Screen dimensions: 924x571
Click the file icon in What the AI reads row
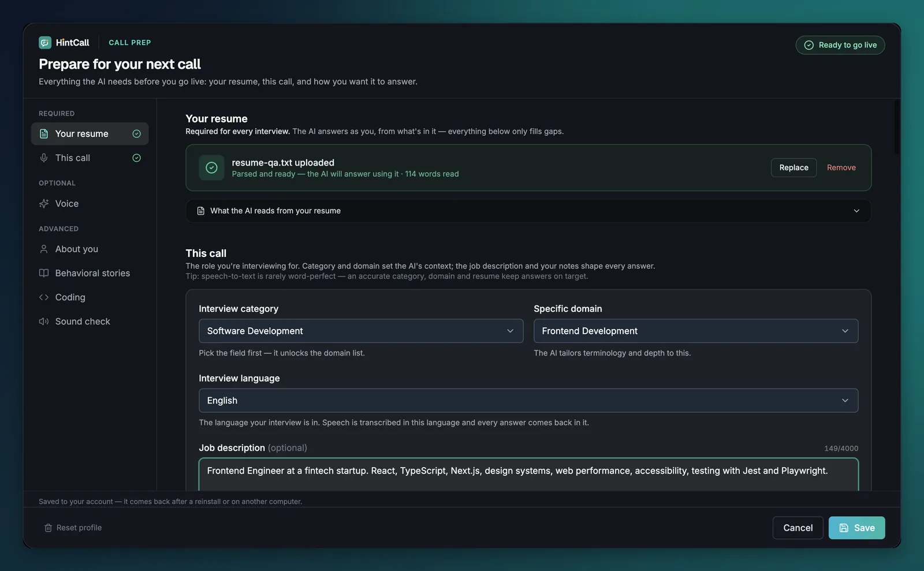pos(201,211)
